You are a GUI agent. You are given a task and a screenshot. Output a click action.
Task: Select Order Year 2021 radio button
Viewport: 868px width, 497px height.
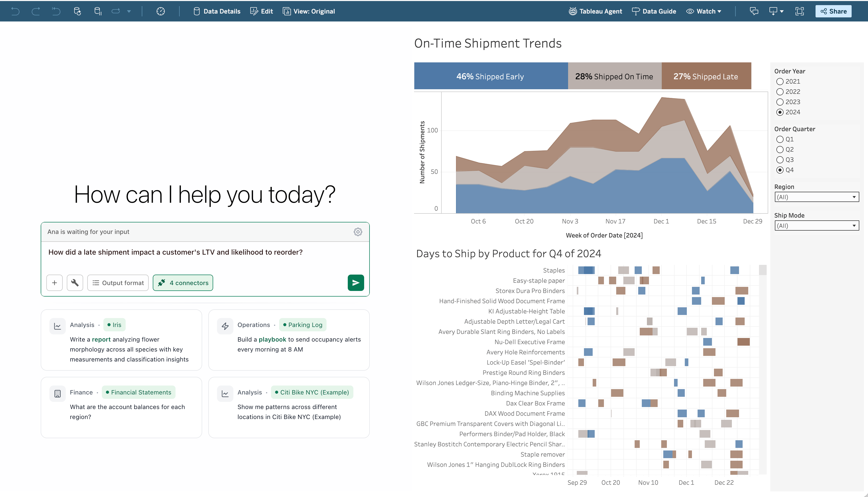(780, 82)
